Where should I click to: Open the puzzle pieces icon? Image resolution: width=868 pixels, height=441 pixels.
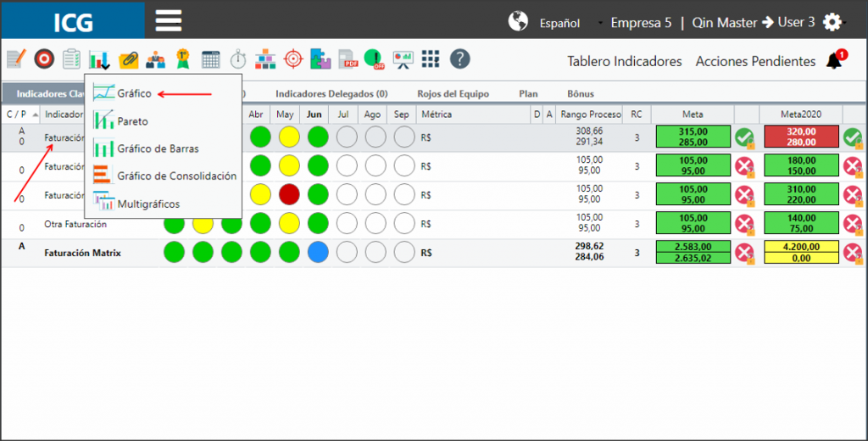click(320, 59)
